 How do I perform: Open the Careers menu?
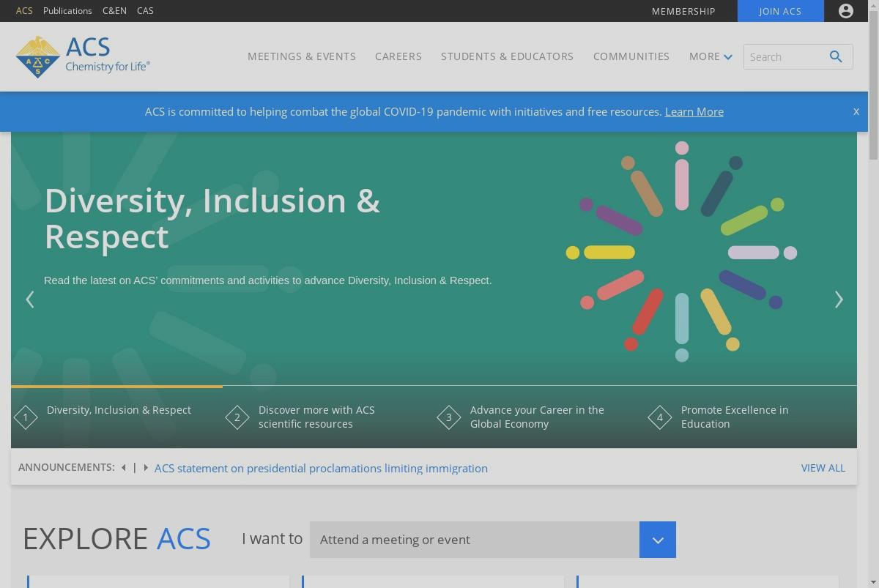pyautogui.click(x=398, y=56)
